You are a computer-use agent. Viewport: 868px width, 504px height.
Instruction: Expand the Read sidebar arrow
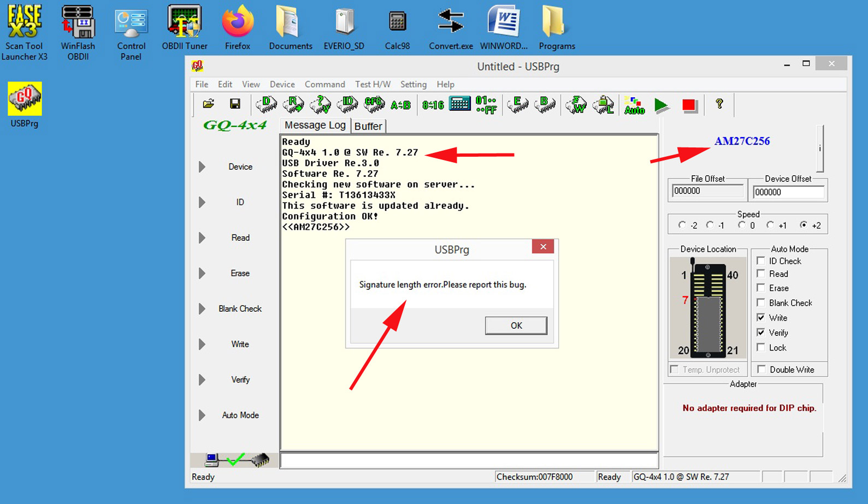point(202,238)
